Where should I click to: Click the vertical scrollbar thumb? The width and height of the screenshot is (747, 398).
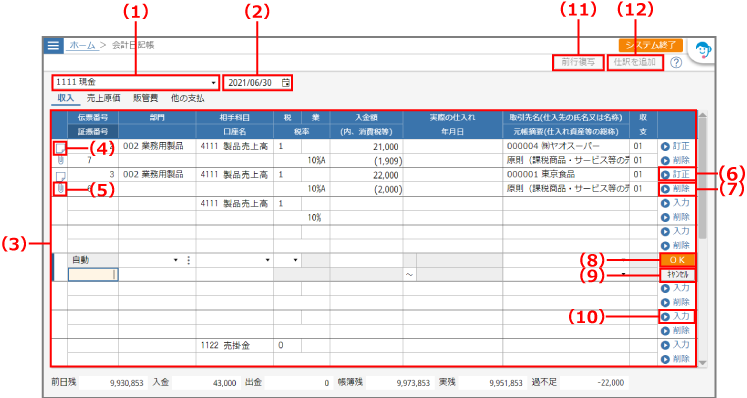point(702,179)
